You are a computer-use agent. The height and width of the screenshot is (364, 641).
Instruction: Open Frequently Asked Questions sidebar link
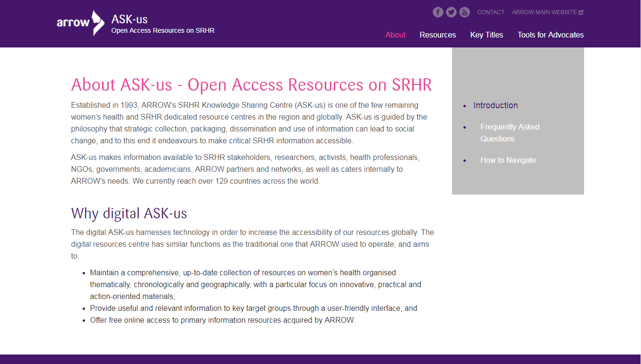509,133
